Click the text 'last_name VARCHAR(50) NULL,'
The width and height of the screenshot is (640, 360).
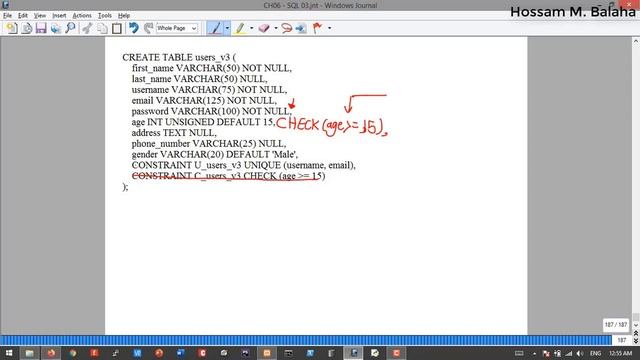(x=199, y=79)
